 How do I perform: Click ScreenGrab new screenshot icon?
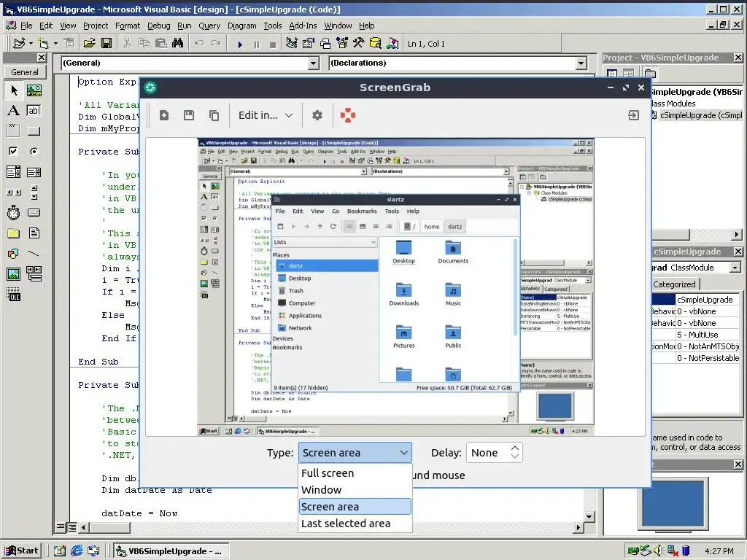click(x=164, y=115)
